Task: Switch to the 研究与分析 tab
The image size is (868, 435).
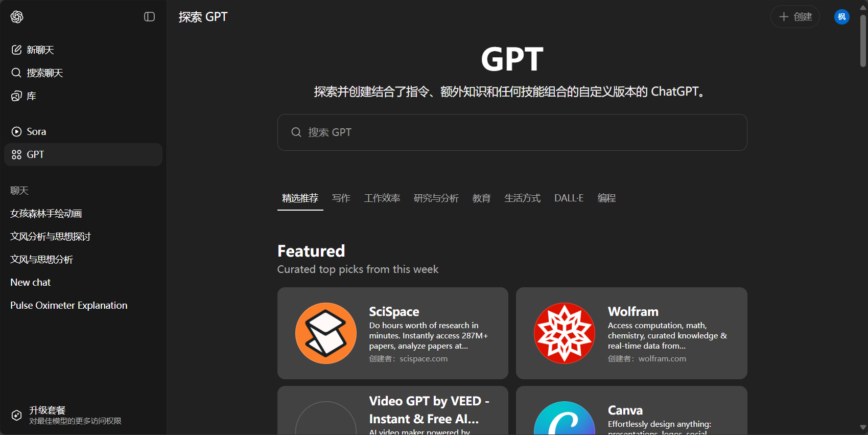Action: coord(436,198)
